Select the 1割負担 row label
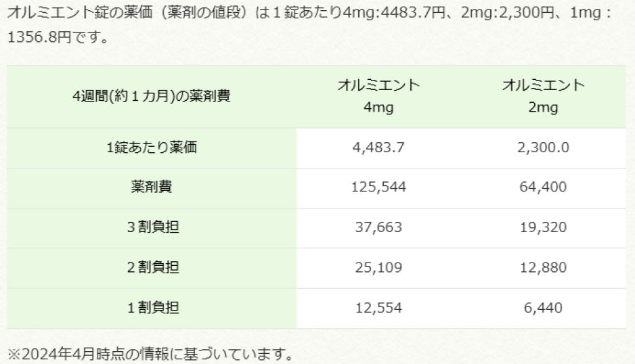The width and height of the screenshot is (635, 364). pyautogui.click(x=152, y=308)
